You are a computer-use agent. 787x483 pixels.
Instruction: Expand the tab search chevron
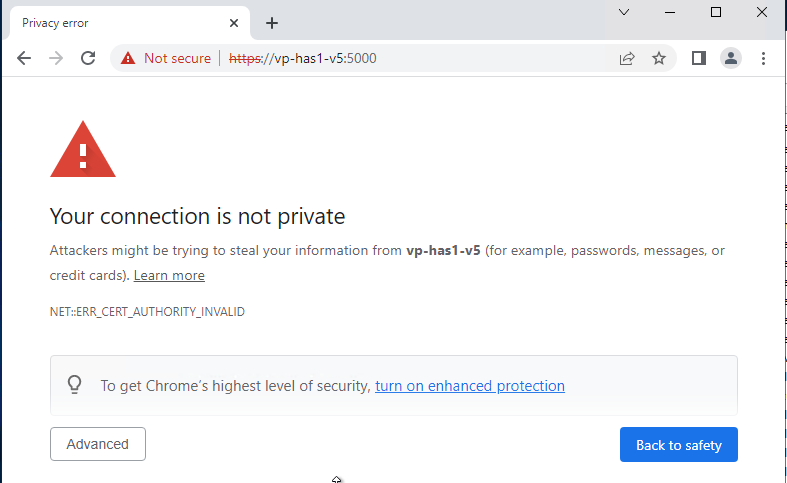[624, 12]
